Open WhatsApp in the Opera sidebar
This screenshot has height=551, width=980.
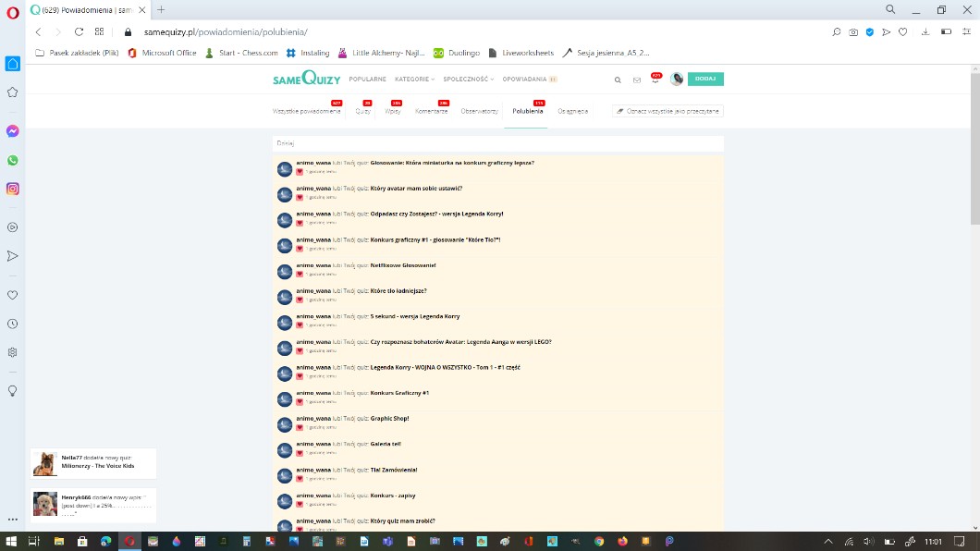[13, 160]
